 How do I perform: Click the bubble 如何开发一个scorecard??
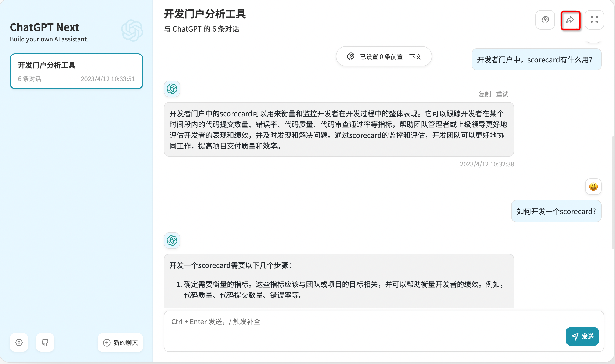pos(556,211)
